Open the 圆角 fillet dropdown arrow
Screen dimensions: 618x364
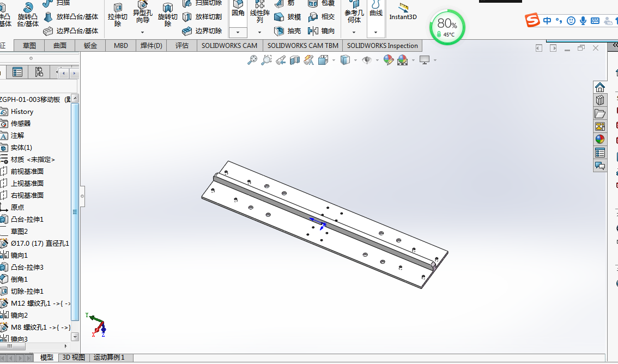coord(238,32)
